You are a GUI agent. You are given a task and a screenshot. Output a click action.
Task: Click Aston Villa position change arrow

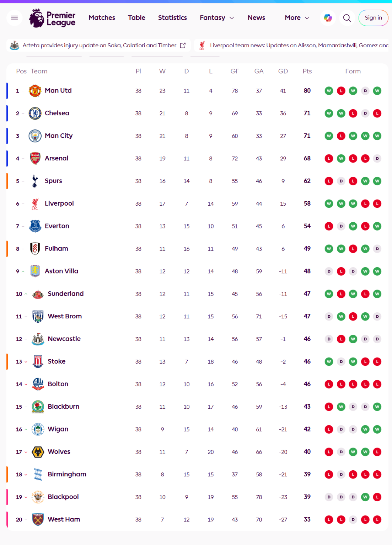(23, 271)
